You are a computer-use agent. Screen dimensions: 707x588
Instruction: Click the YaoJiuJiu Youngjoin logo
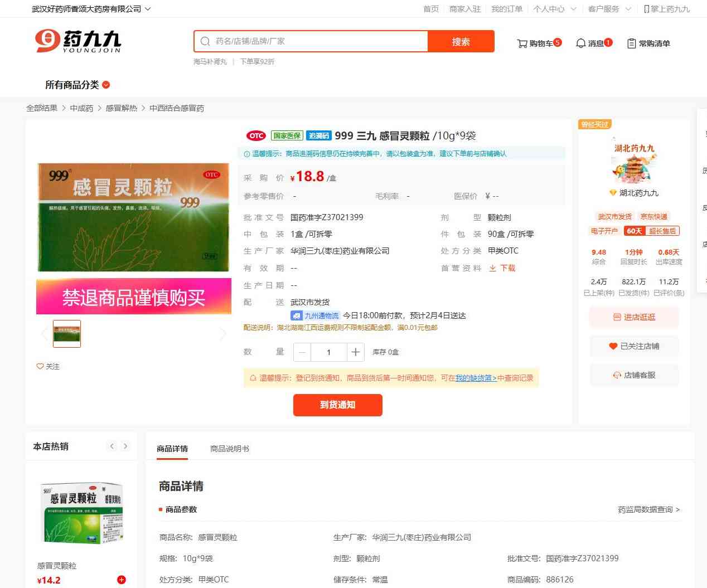pos(78,41)
